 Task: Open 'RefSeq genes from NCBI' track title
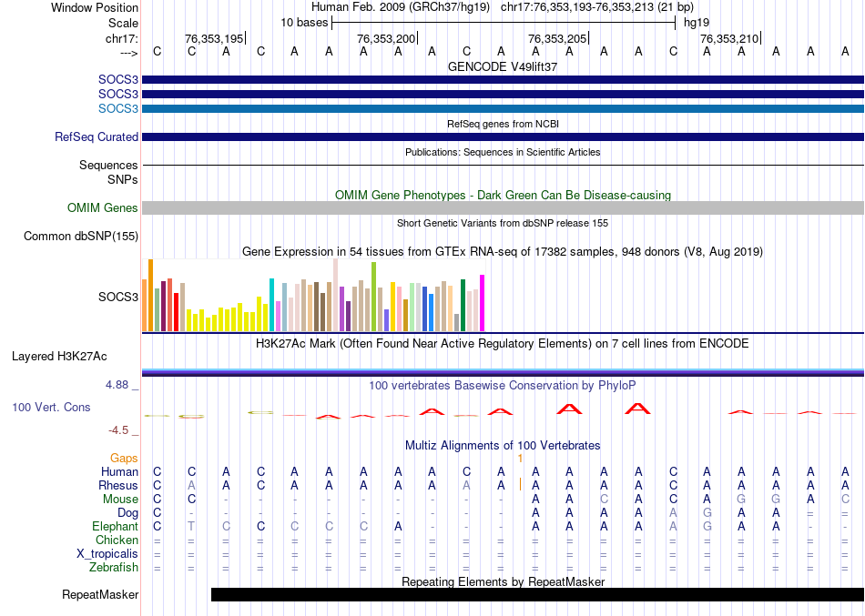(503, 124)
